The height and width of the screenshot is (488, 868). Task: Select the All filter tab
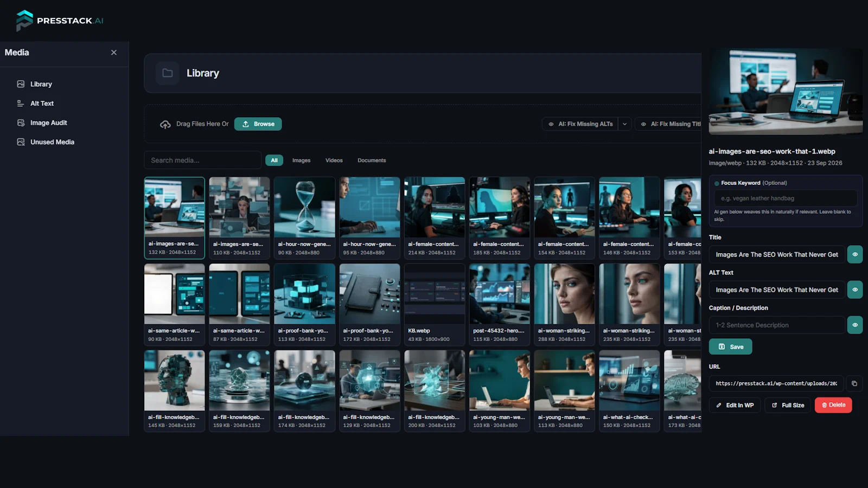[x=274, y=160]
